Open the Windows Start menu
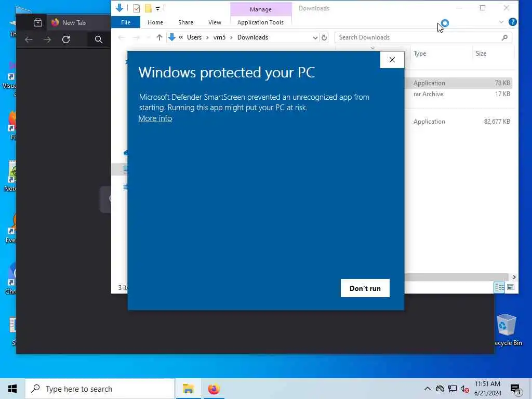This screenshot has width=532, height=399. (x=12, y=389)
